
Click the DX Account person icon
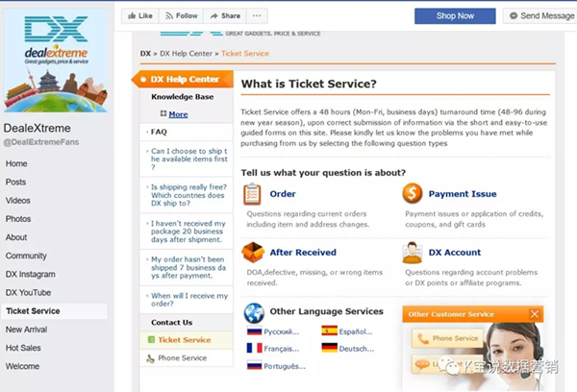[413, 253]
